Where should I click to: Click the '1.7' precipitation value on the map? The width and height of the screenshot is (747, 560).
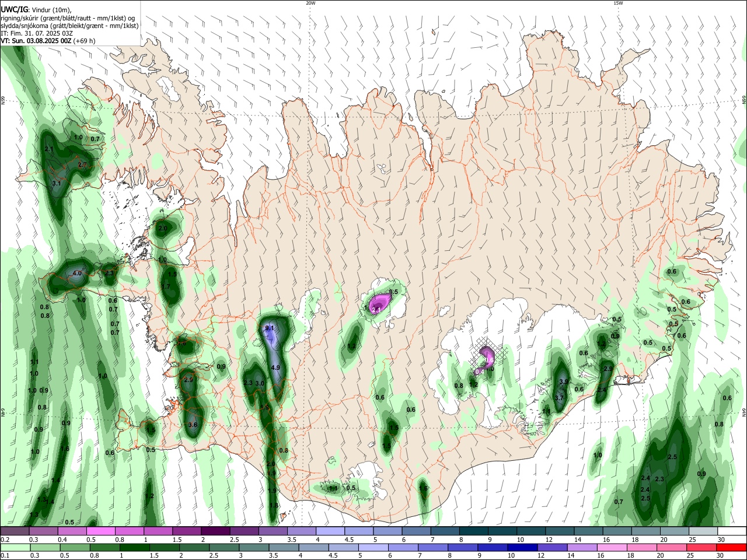pyautogui.click(x=166, y=287)
